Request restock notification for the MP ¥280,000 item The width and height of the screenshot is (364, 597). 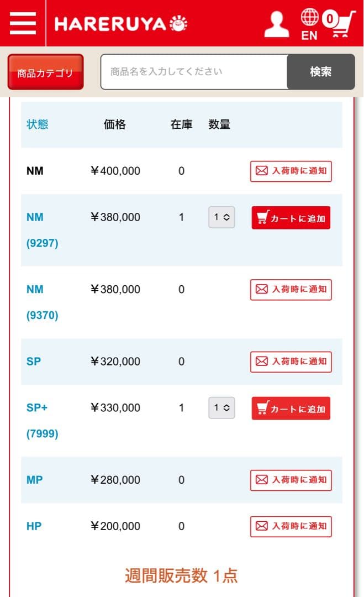point(291,480)
